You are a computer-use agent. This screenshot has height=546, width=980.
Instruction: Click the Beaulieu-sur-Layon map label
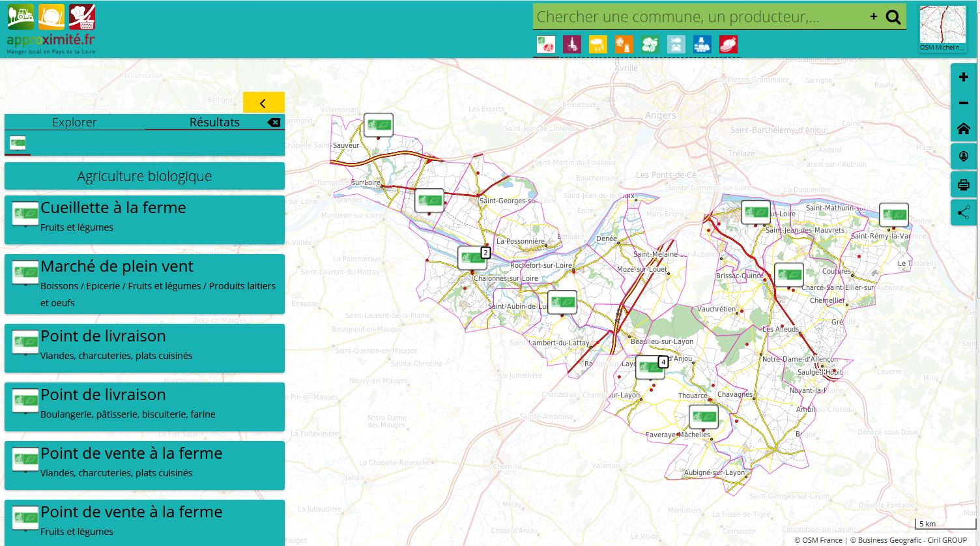662,341
